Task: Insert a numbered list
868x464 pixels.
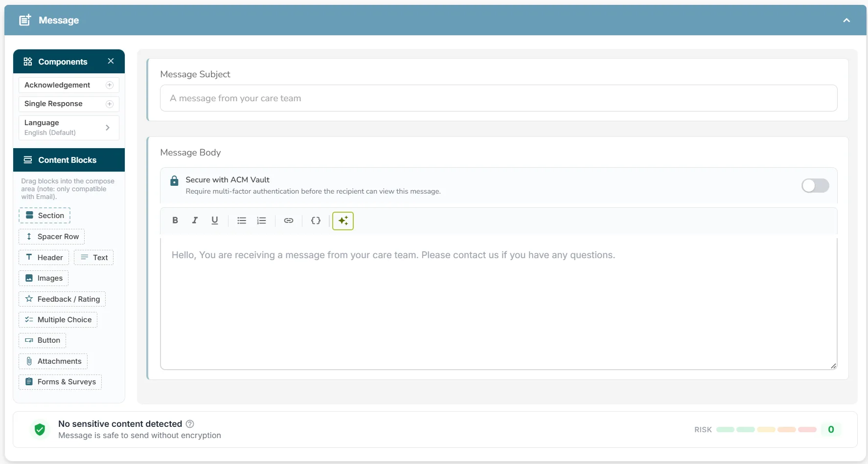Action: [262, 221]
